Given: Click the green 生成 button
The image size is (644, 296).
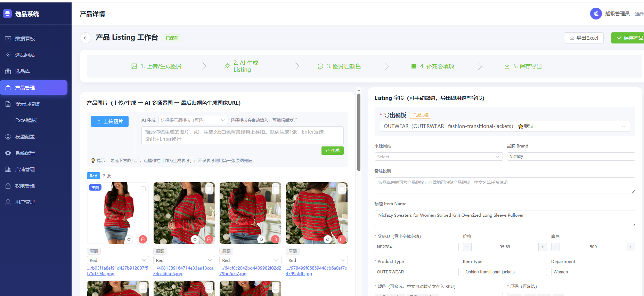Looking at the screenshot, I should pyautogui.click(x=333, y=151).
